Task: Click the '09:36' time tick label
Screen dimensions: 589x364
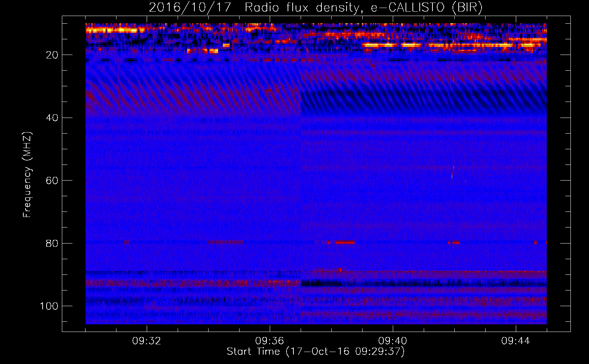Action: [x=270, y=341]
